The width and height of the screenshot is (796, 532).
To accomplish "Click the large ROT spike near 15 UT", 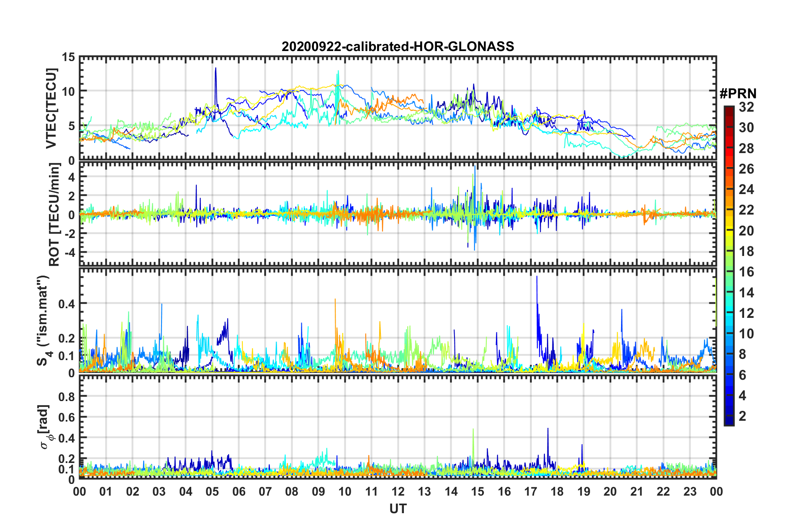I will [x=475, y=208].
